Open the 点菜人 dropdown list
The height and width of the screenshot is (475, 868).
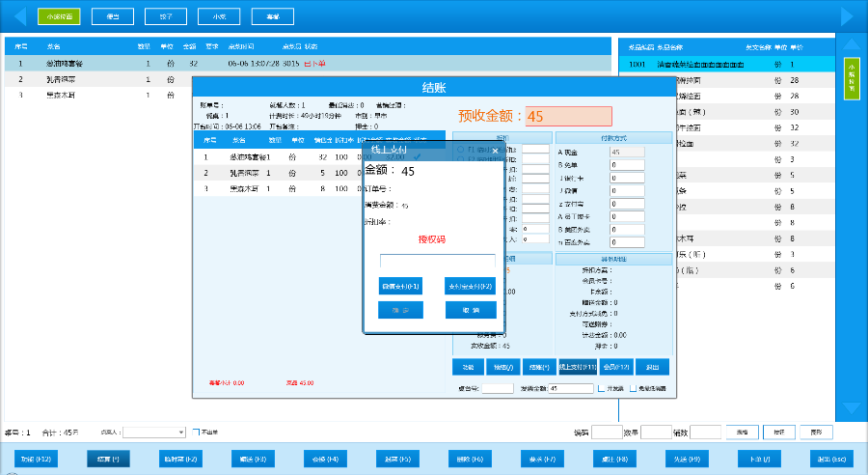(x=181, y=433)
